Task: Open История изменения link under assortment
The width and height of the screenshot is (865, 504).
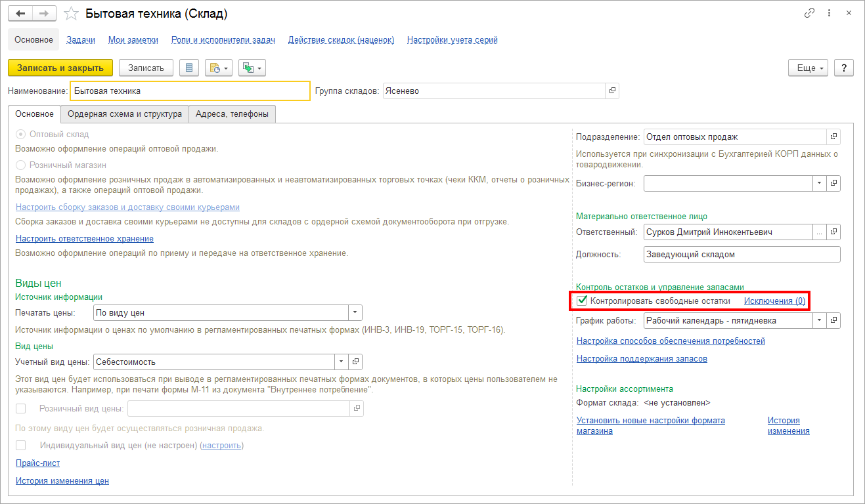Action: (789, 425)
